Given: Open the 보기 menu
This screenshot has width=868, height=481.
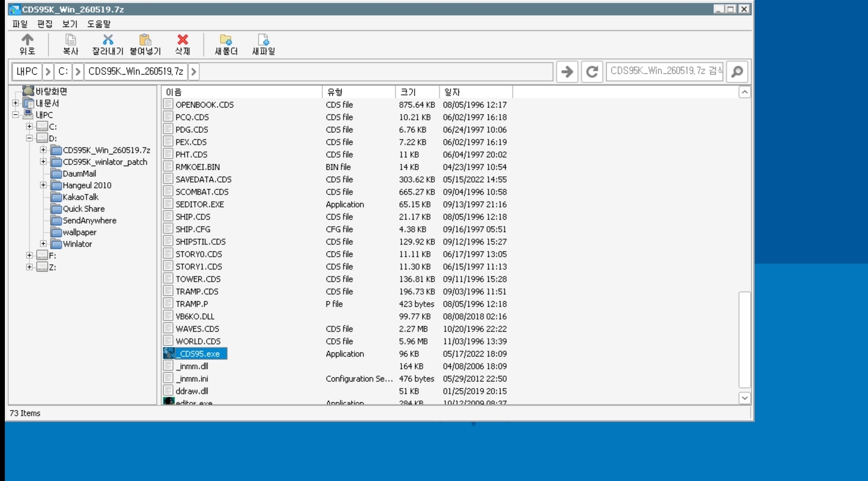Looking at the screenshot, I should pyautogui.click(x=70, y=23).
